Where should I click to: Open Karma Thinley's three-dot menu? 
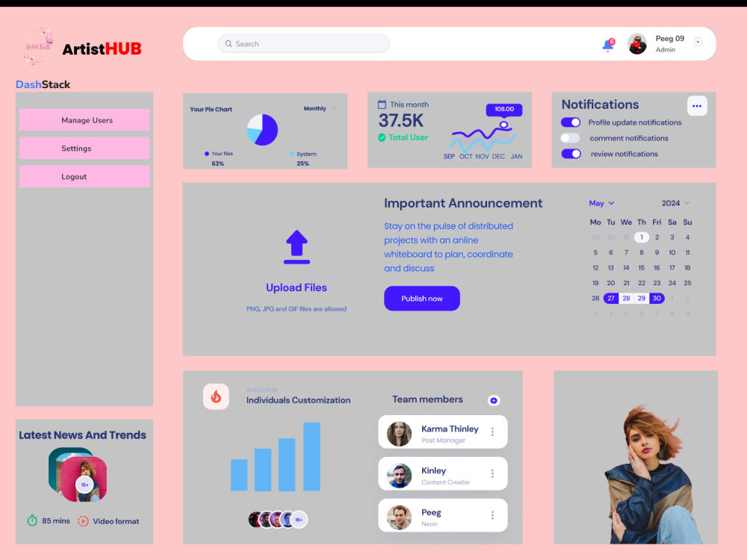click(x=492, y=432)
